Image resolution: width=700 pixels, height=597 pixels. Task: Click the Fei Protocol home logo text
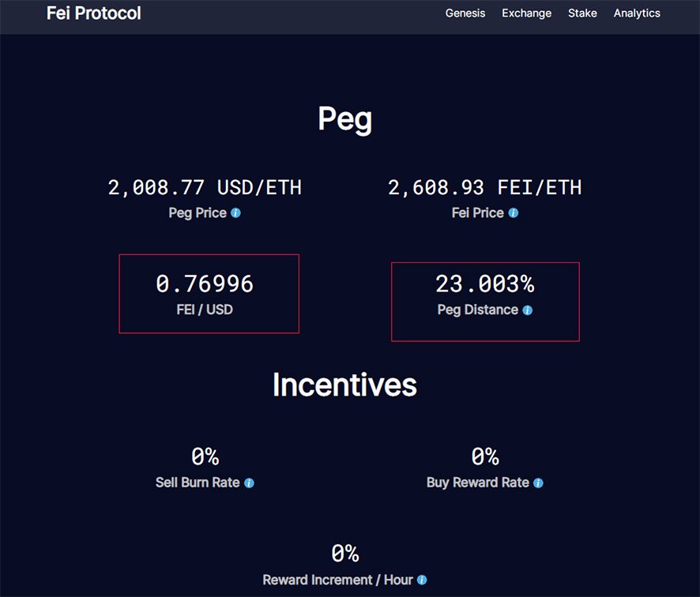(94, 13)
